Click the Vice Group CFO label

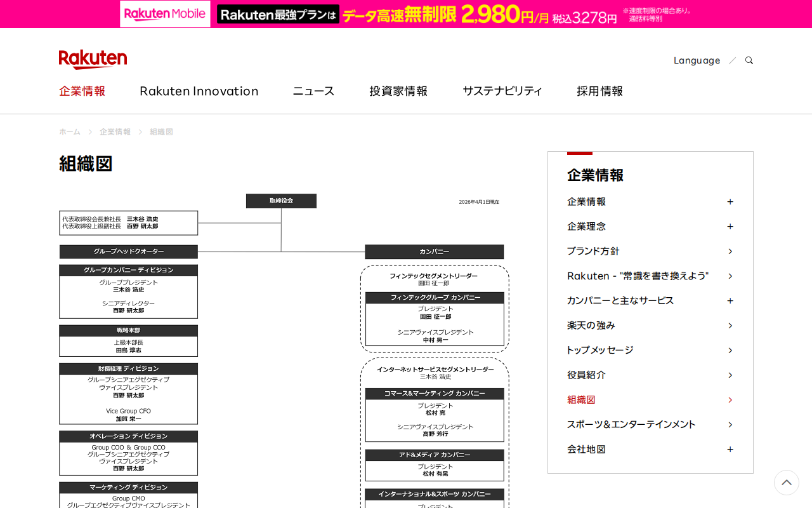(129, 411)
